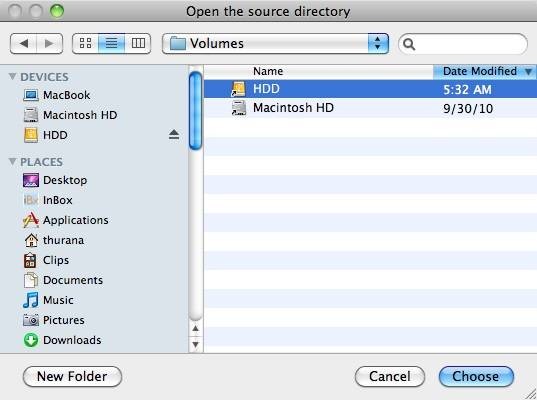Click the Pictures camera icon

[x=31, y=320]
